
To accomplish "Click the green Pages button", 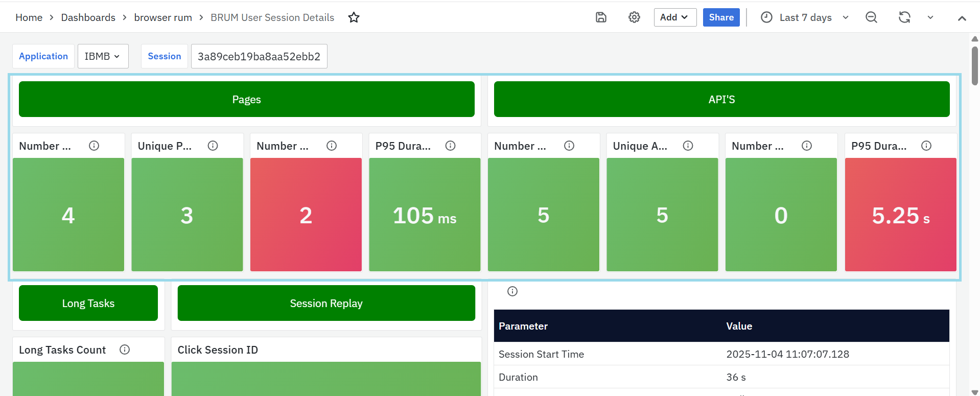I will pos(246,99).
